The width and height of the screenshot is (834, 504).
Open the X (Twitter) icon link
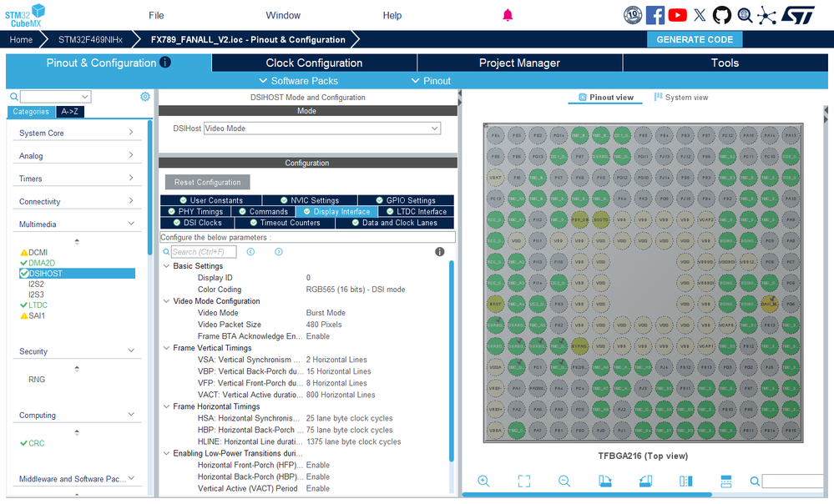coord(700,15)
